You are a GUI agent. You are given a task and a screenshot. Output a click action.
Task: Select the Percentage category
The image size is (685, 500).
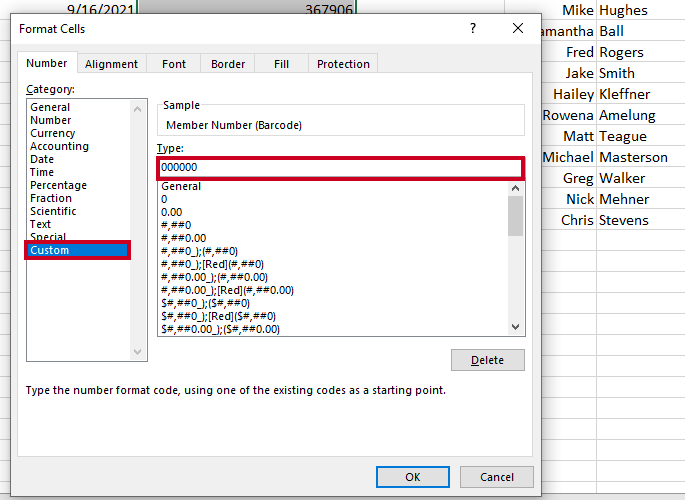58,185
